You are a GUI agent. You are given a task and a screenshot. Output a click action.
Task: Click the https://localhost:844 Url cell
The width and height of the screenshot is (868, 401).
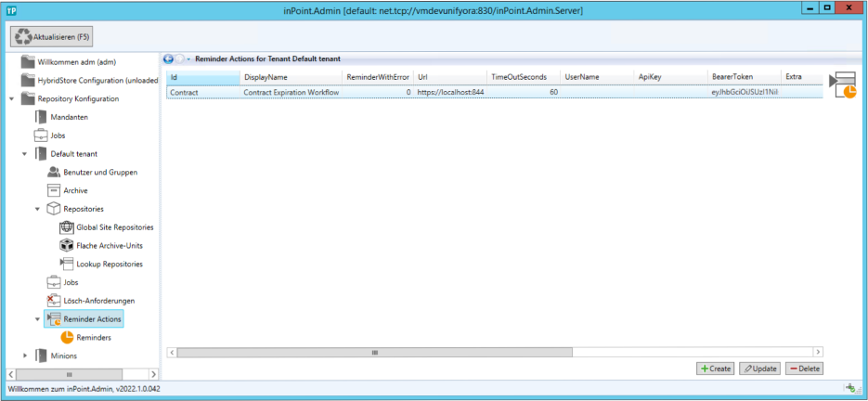(450, 92)
